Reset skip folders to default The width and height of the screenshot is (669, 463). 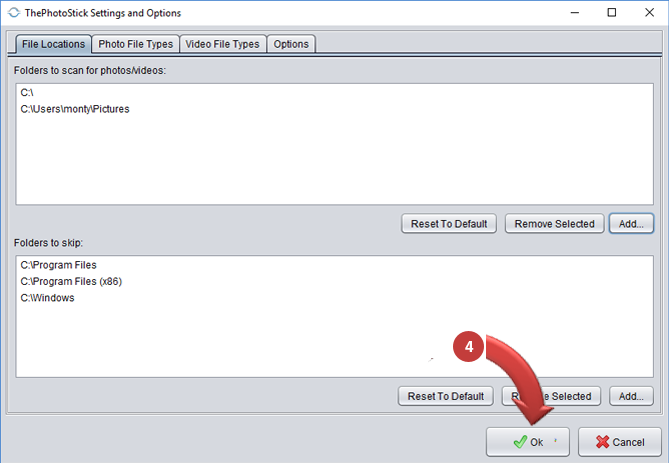445,396
